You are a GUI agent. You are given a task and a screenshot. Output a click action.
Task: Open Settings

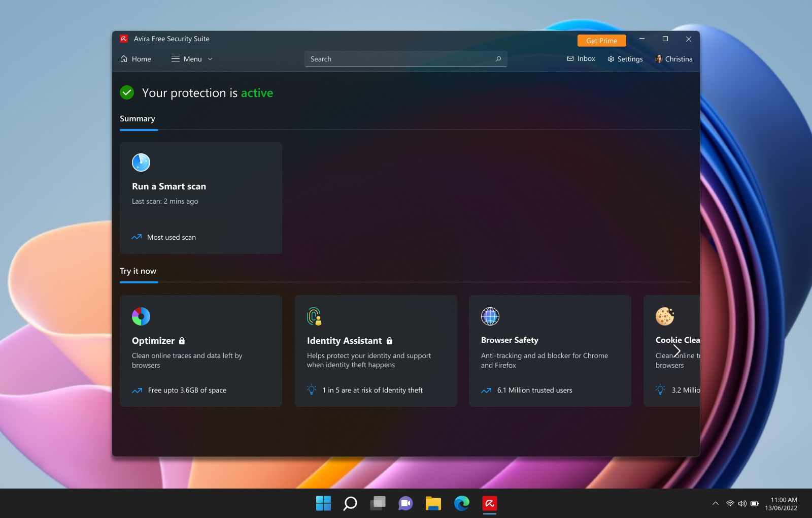pos(625,59)
